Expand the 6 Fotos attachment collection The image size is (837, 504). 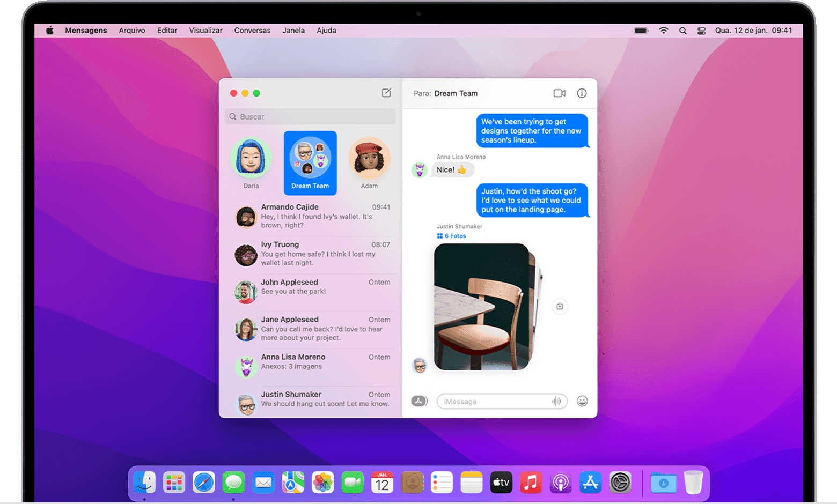(x=451, y=235)
